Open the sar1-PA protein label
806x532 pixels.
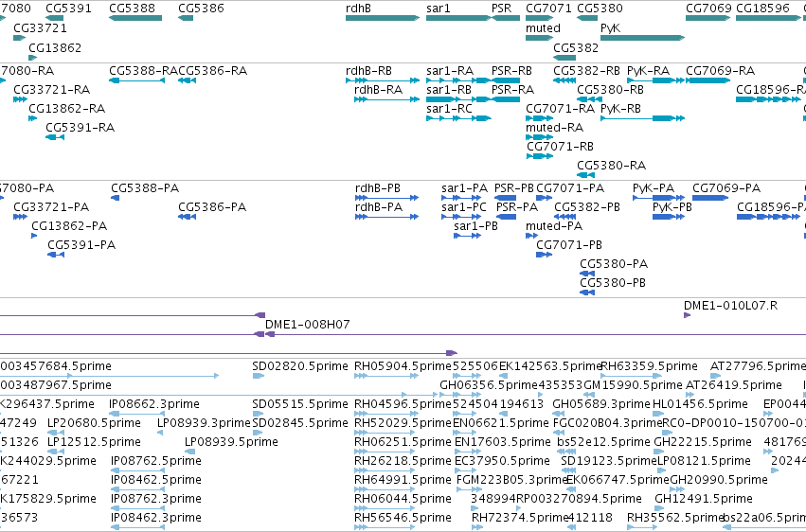coord(464,188)
